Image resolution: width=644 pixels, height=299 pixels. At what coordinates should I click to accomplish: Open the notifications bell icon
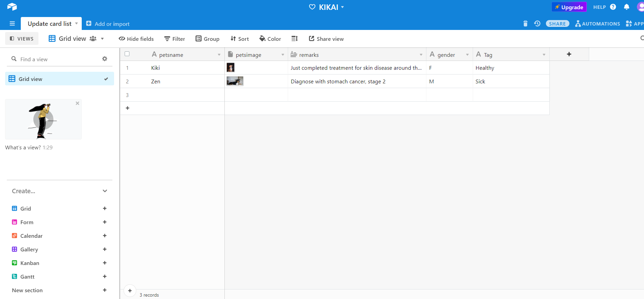pos(626,7)
